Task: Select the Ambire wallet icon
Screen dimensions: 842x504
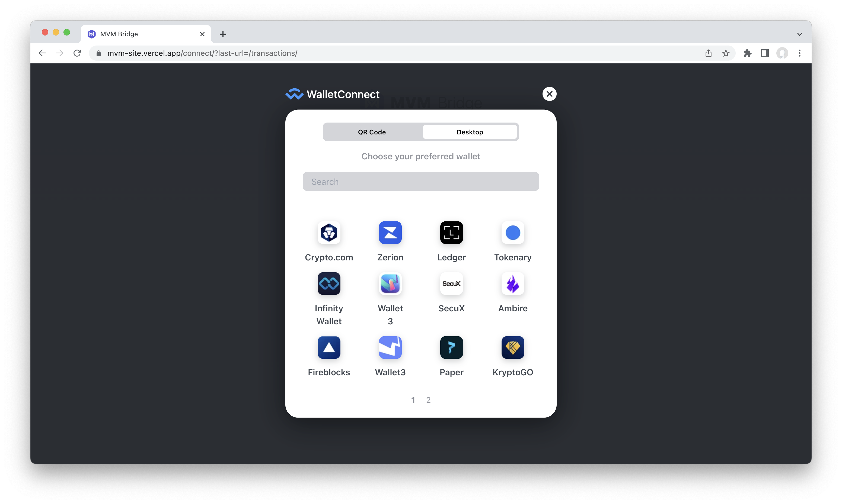Action: (x=512, y=283)
